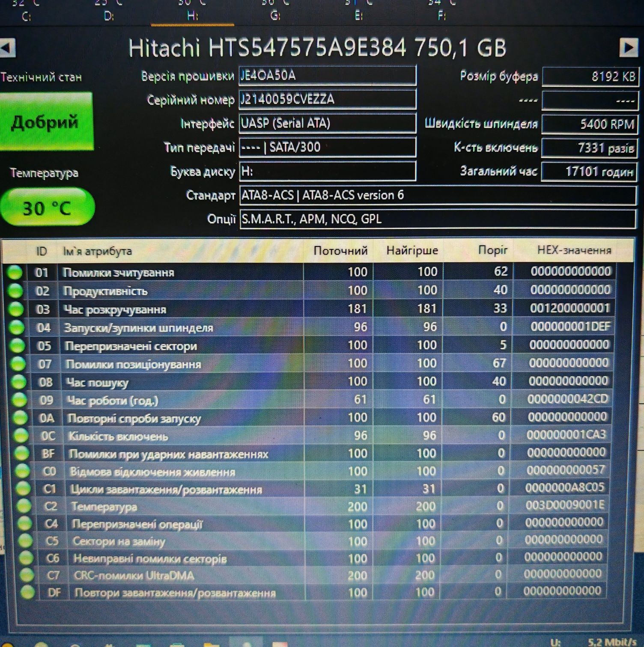The height and width of the screenshot is (647, 644).
Task: Click the spindle speed value 5400 RPM
Action: 590,125
